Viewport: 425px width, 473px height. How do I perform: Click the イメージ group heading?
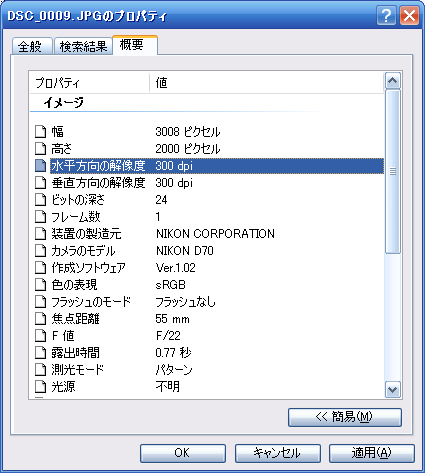pyautogui.click(x=63, y=102)
